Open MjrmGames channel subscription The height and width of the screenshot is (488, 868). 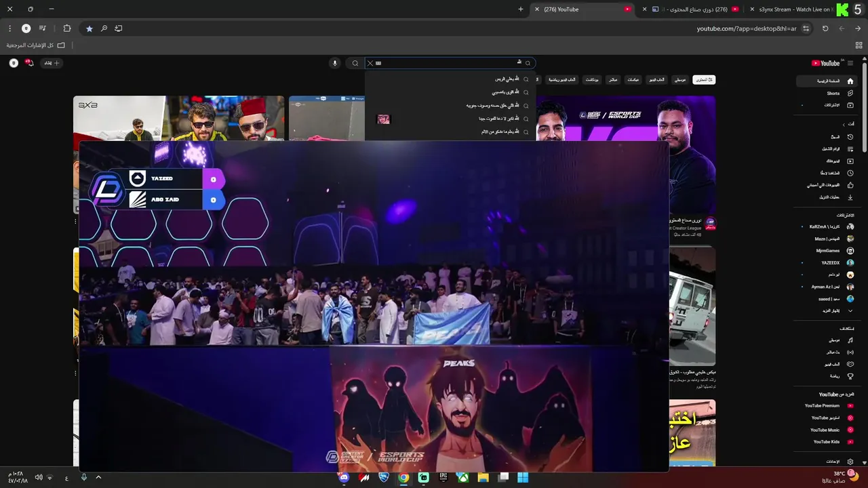tap(827, 251)
